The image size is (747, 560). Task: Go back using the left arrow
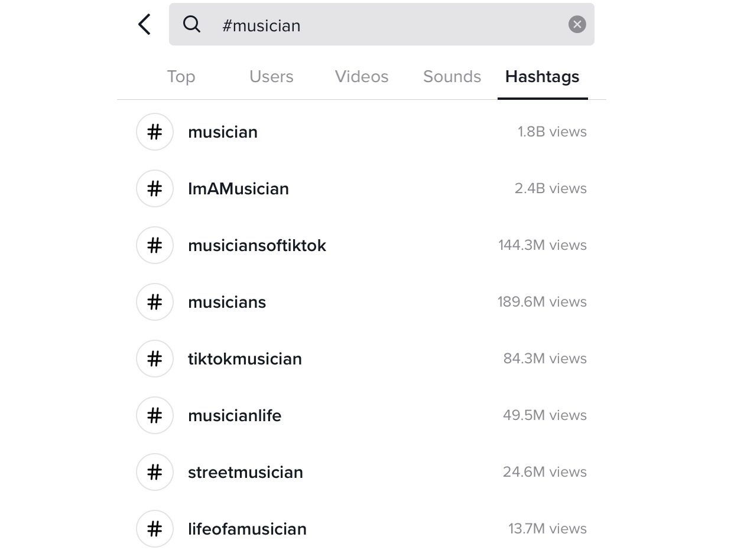coord(144,25)
